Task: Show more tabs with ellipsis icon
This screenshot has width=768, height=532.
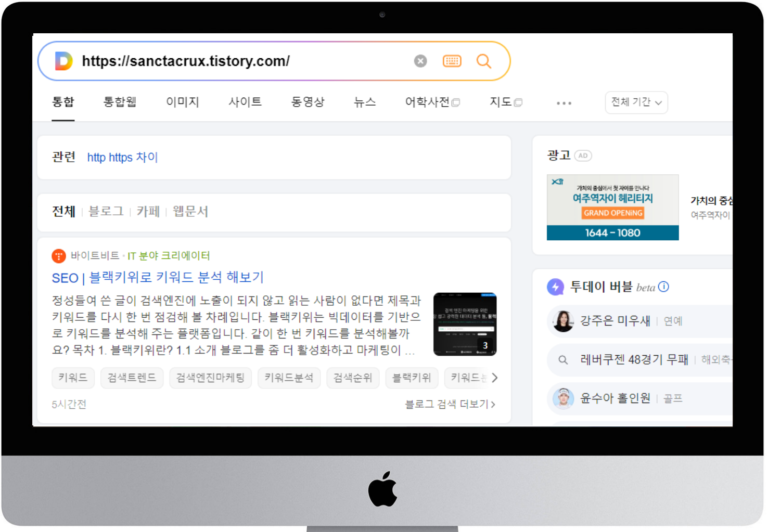Action: (x=564, y=103)
